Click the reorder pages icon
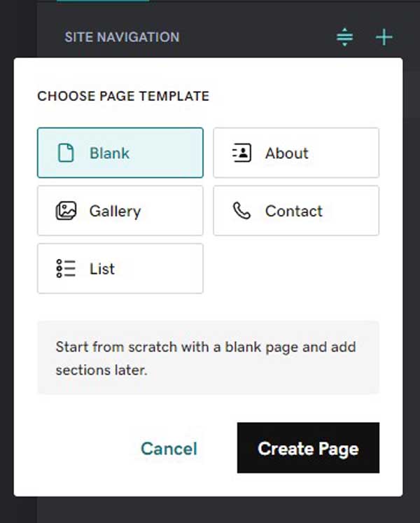This screenshot has width=420, height=523. pyautogui.click(x=344, y=37)
